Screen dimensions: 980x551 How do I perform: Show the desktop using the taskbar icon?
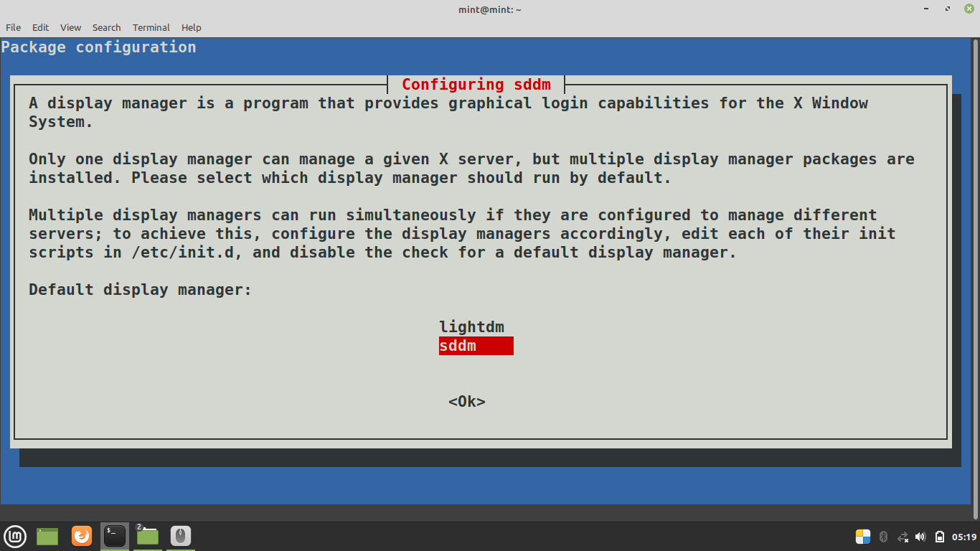point(47,536)
